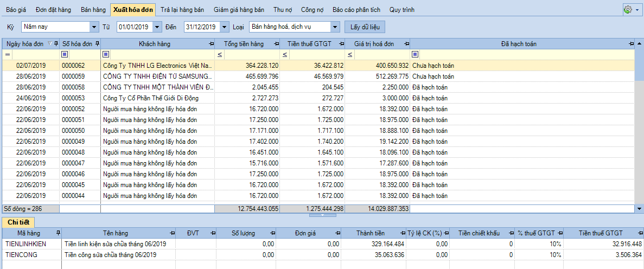Click invoice number 0000052
Viewport: 644px width, 269px height.
pos(73,109)
